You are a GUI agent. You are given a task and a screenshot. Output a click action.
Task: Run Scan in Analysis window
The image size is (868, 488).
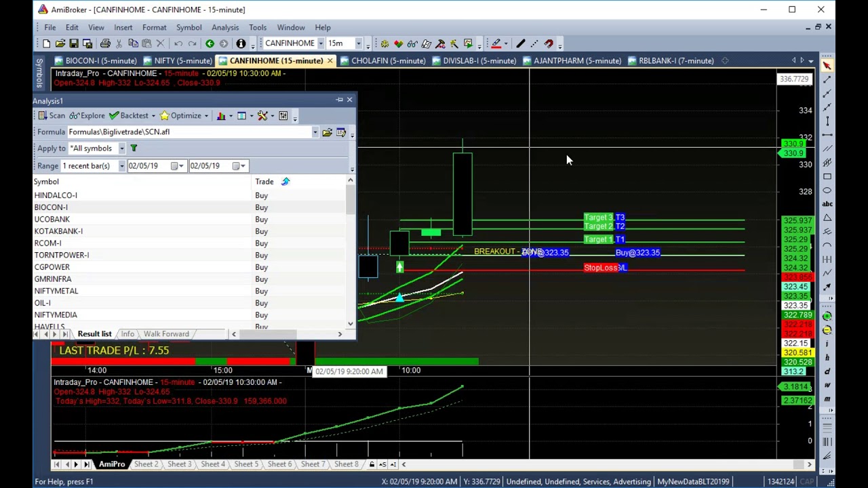pyautogui.click(x=52, y=116)
